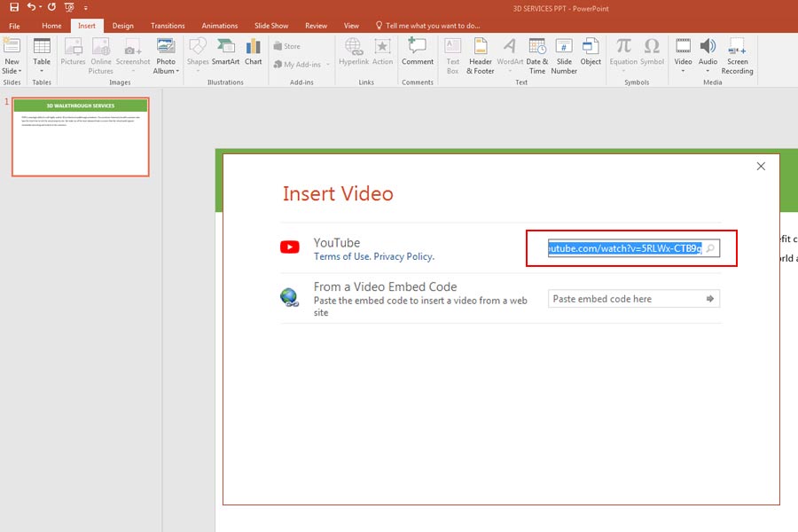Viewport: 798px width, 532px height.
Task: Open the File menu
Action: (x=14, y=26)
